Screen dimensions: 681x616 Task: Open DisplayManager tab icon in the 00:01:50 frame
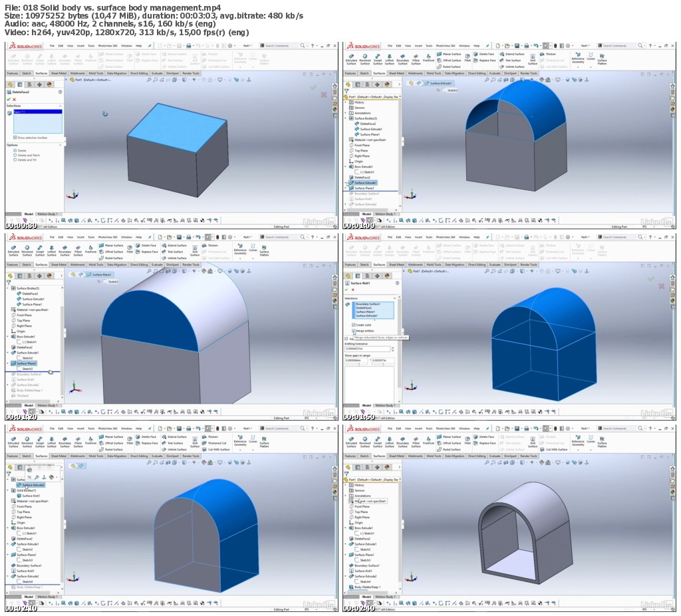point(387,276)
